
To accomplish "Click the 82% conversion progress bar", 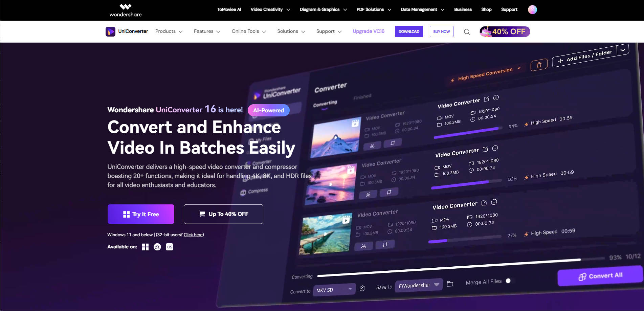I will tap(466, 184).
